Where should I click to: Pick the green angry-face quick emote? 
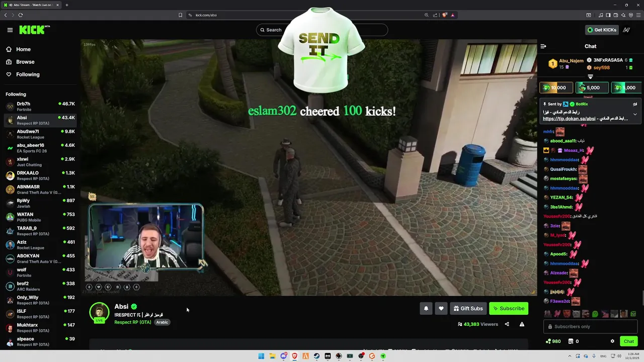click(633, 314)
